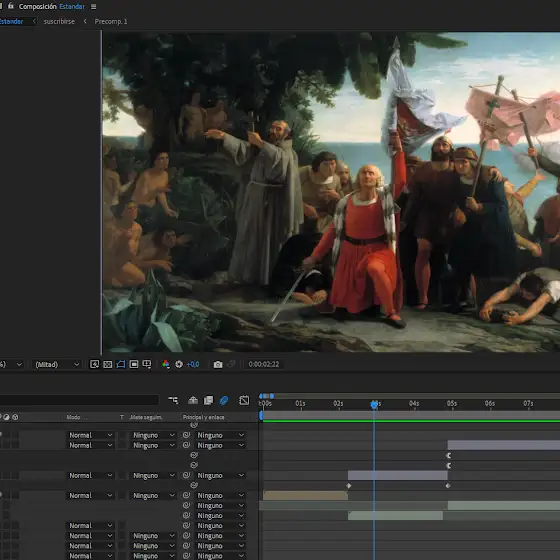Select the purple layer bar between 02s and 05s
560x560 pixels.
(x=398, y=475)
